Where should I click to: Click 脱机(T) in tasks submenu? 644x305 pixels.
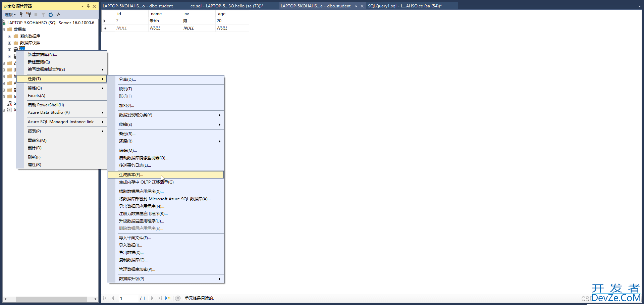tap(166, 89)
